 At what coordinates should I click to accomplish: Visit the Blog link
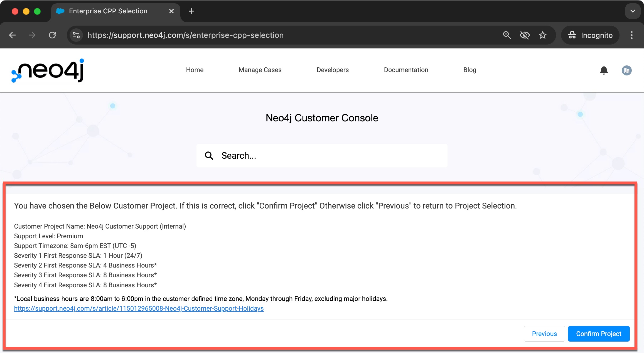click(x=470, y=70)
